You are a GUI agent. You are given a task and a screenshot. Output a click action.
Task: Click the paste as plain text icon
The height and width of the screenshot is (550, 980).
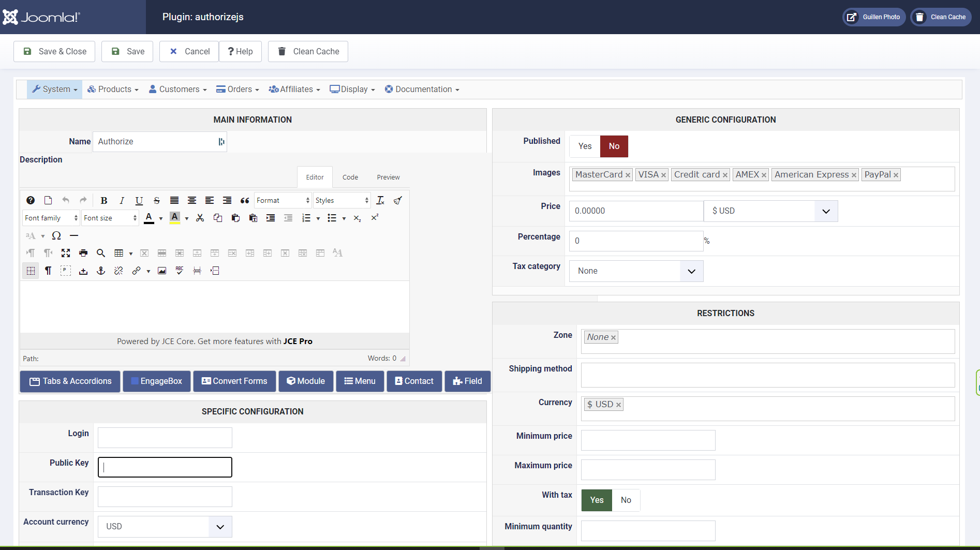253,218
